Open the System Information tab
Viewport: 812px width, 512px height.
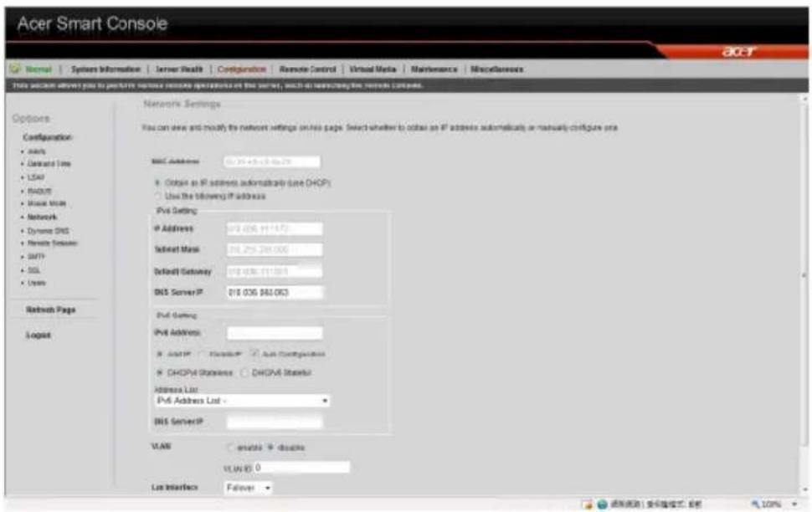(105, 69)
